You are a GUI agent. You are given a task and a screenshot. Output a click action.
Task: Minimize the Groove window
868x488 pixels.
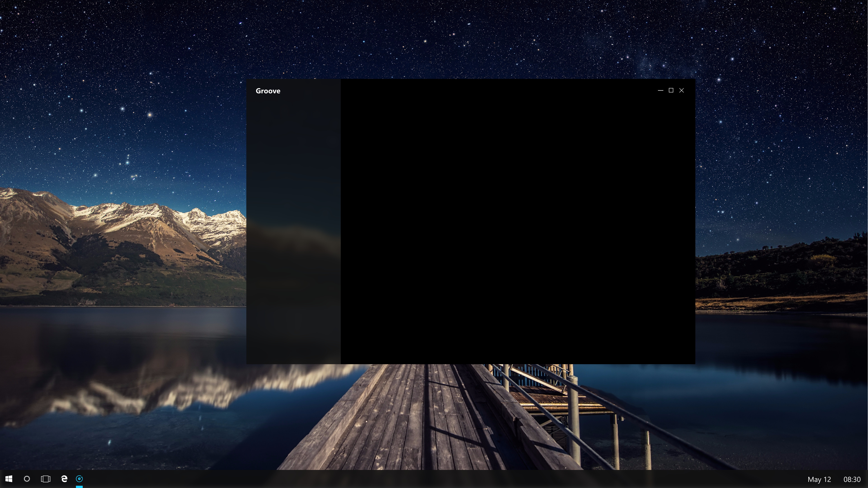point(660,90)
